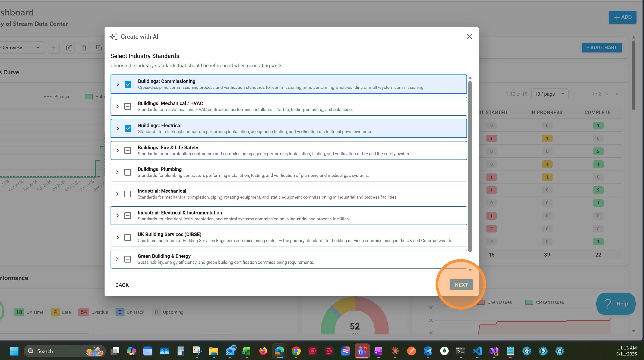Click the NEXT button
The image size is (644, 360).
(x=461, y=285)
